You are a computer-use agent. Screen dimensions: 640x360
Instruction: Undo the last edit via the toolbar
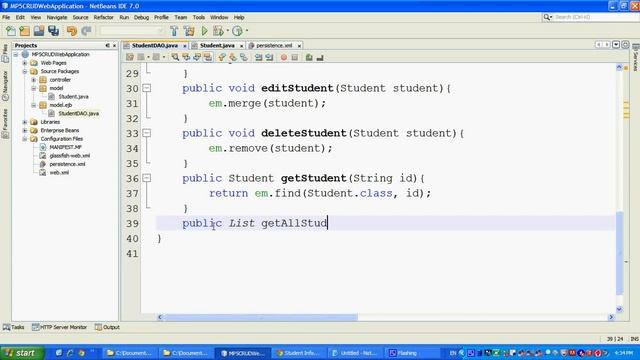coord(72,31)
